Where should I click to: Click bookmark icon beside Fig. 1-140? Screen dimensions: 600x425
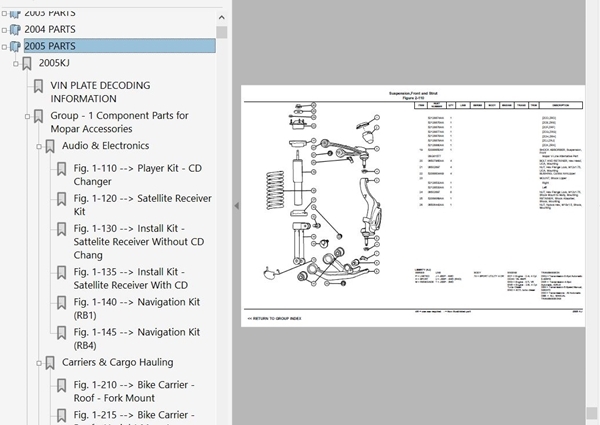(x=62, y=303)
